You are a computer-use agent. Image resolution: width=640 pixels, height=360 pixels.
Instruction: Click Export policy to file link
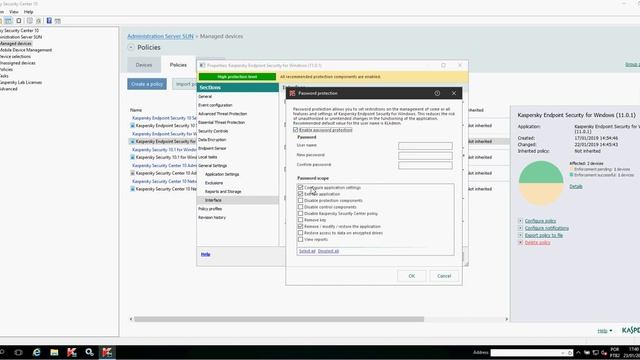tap(544, 236)
